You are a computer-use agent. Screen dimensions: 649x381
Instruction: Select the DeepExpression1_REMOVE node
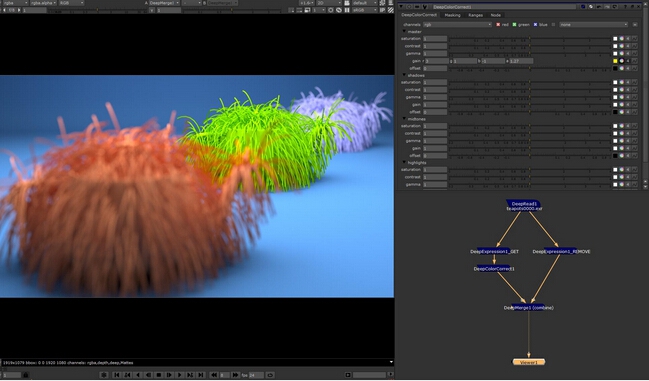[x=561, y=251]
